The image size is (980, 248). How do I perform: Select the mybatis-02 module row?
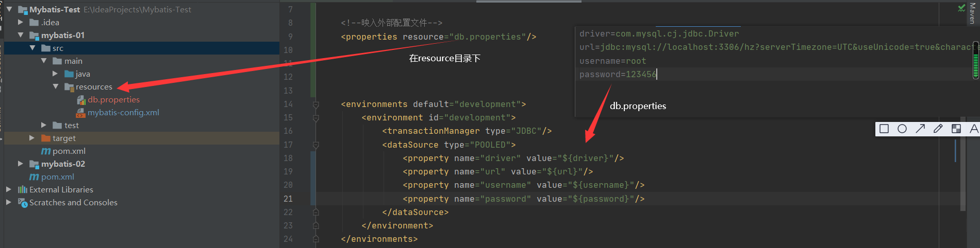[141, 164]
